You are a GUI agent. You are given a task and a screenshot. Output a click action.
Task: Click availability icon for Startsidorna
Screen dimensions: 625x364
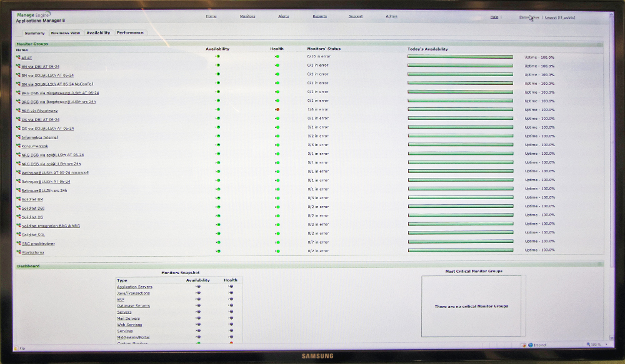(218, 251)
